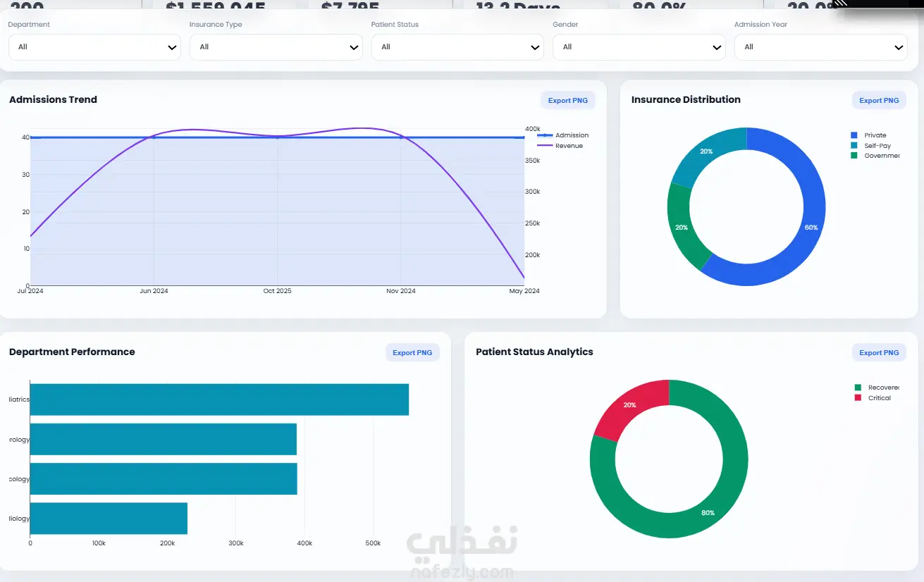
Task: Click the Nov 2024 point on trend chart
Action: coord(401,137)
